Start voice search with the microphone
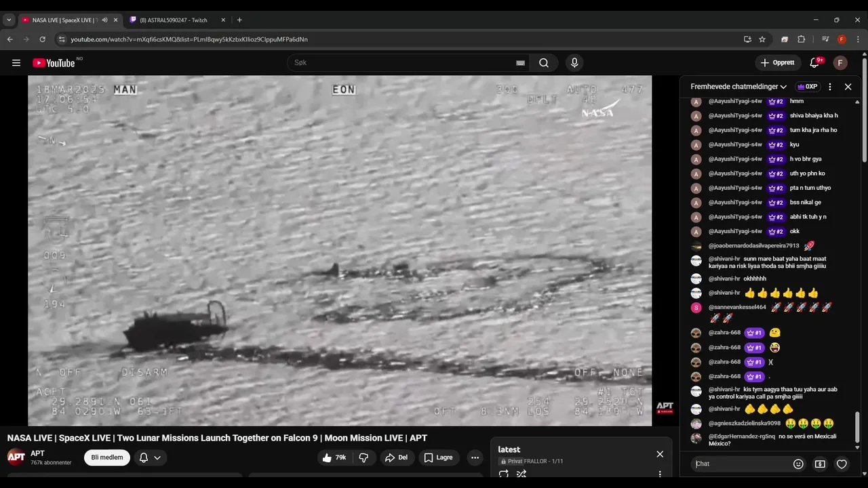This screenshot has width=868, height=488. click(x=574, y=63)
